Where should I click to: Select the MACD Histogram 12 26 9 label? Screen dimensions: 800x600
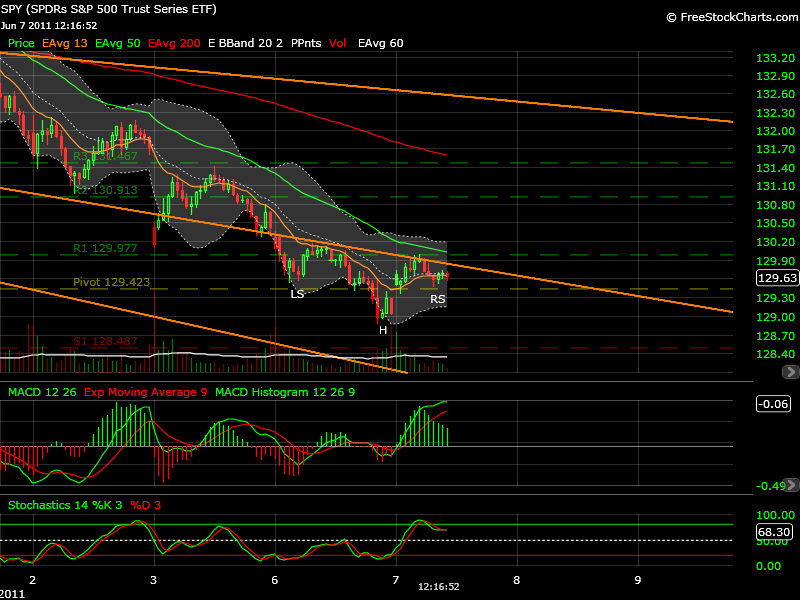coord(284,392)
